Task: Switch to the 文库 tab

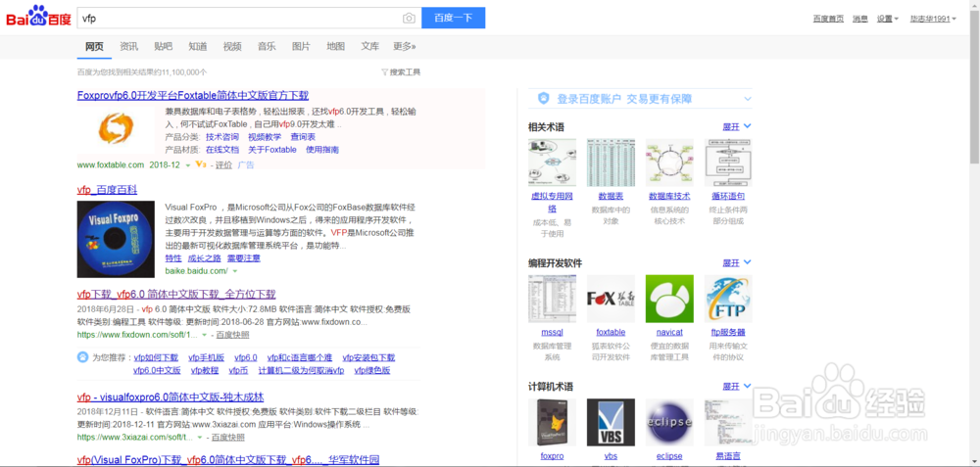Action: [369, 46]
